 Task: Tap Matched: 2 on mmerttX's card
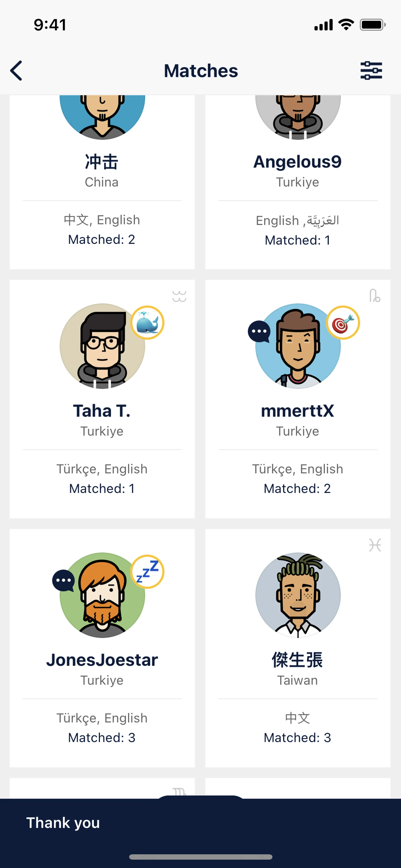pos(297,489)
